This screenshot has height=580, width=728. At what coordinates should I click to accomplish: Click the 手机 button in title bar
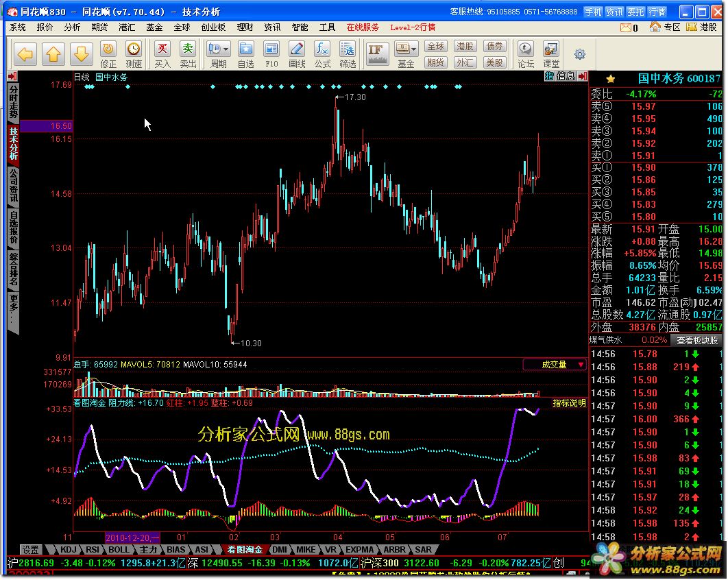(594, 12)
